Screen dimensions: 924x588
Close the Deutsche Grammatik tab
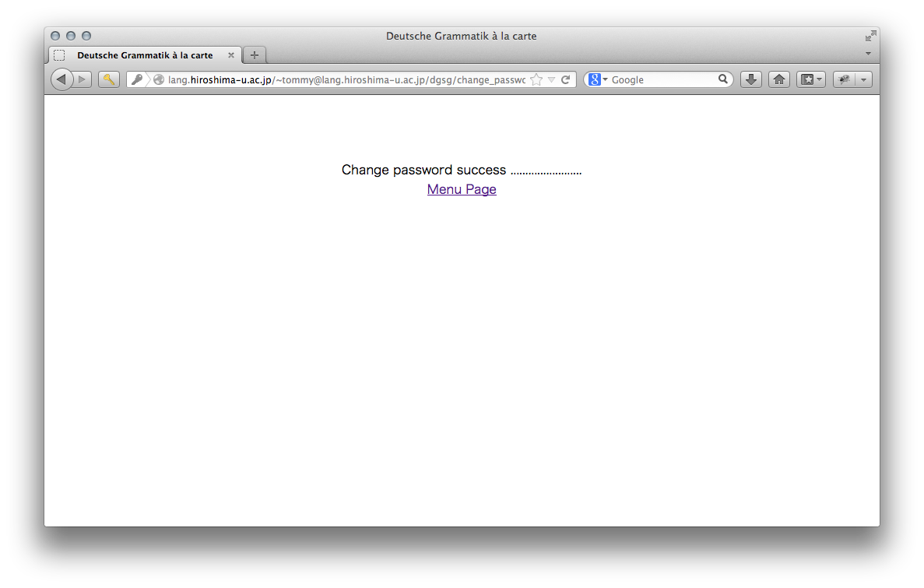(231, 55)
